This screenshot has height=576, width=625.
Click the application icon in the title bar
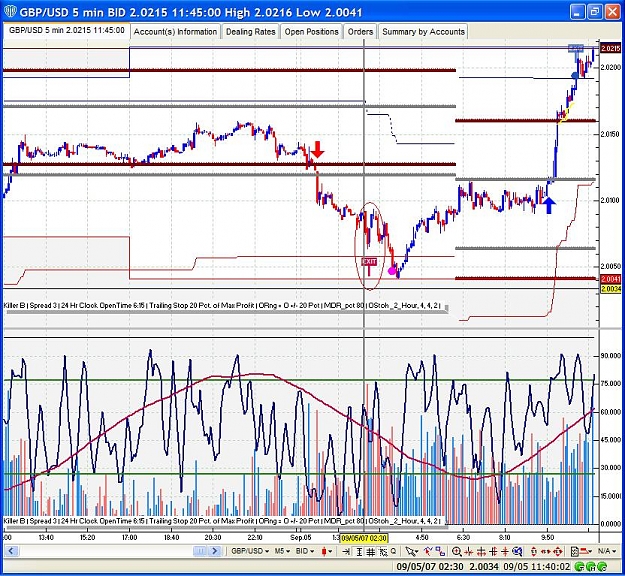[x=10, y=11]
